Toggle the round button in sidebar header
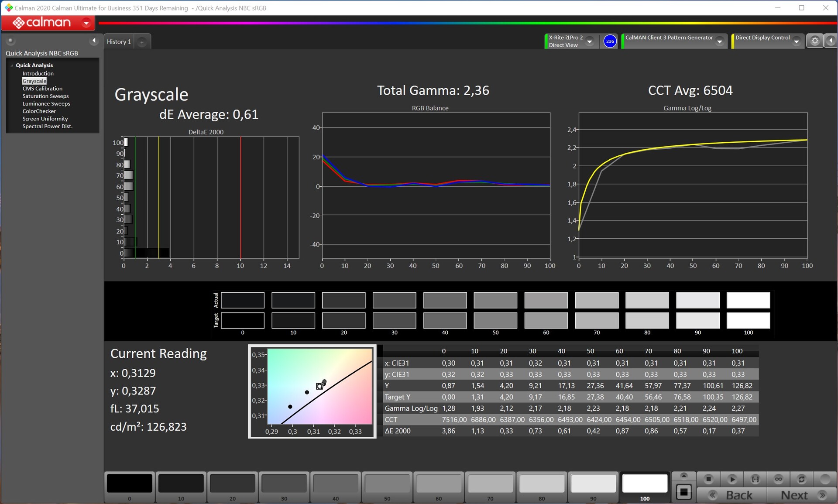Viewport: 838px width, 504px height. pos(10,41)
